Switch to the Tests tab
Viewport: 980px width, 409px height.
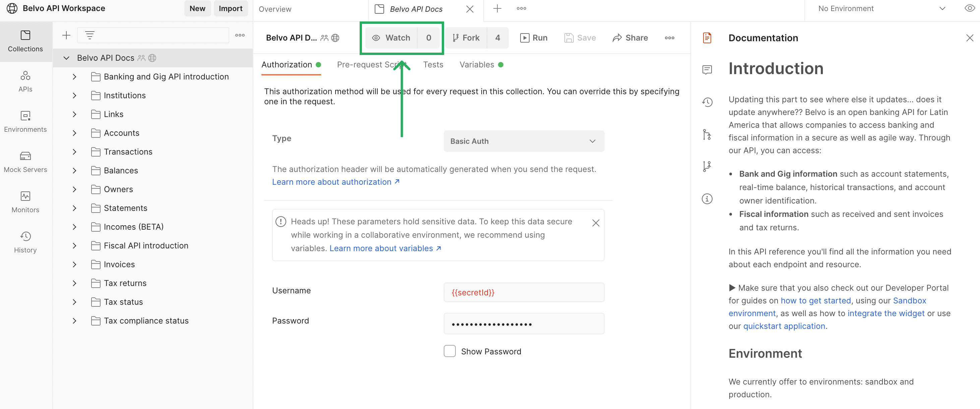pos(433,65)
